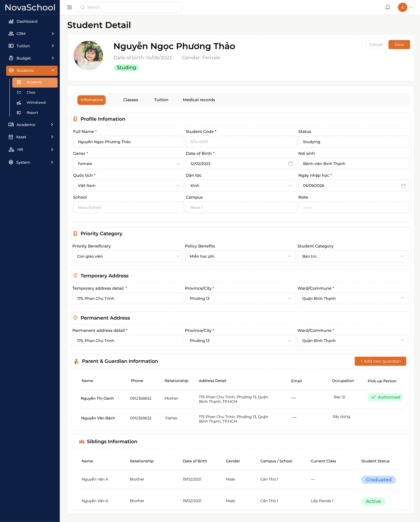The image size is (420, 522).
Task: Open the Gener dropdown showing Female
Action: tap(128, 164)
